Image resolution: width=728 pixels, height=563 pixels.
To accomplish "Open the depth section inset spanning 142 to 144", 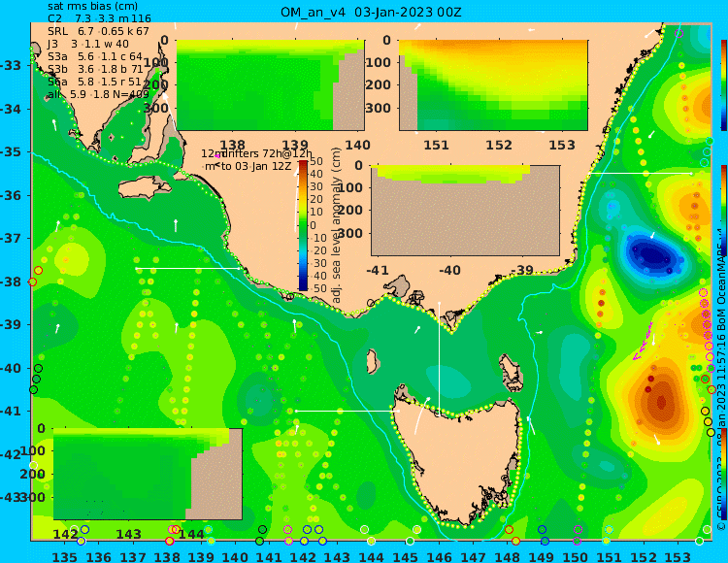I will coord(148,474).
